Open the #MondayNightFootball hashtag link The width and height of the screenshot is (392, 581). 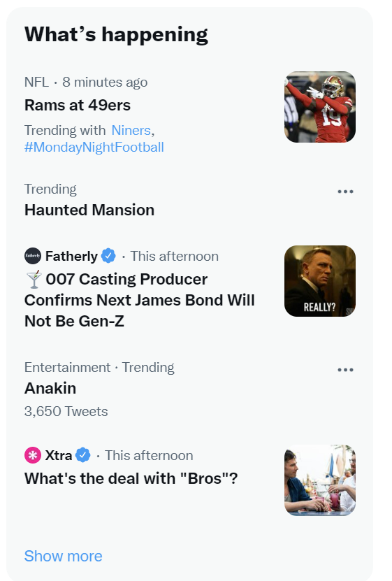click(x=94, y=147)
